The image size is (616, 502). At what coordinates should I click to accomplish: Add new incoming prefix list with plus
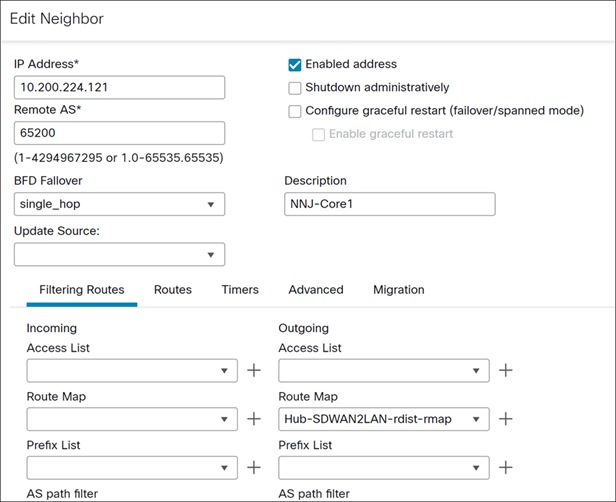(x=254, y=467)
